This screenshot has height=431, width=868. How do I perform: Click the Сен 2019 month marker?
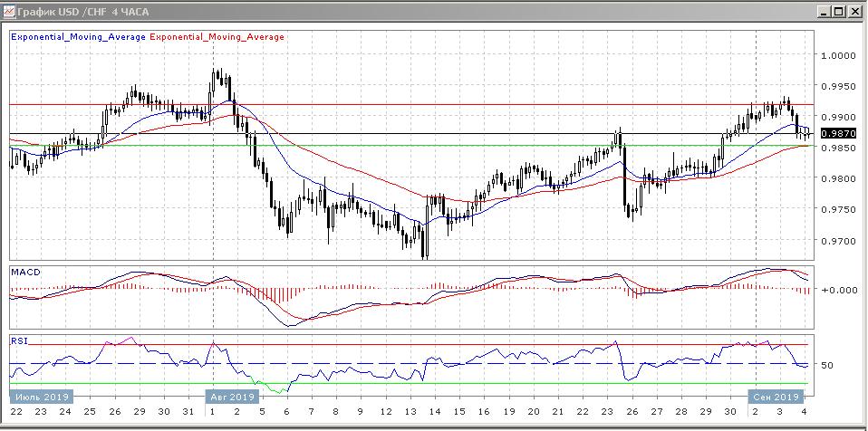tap(776, 397)
